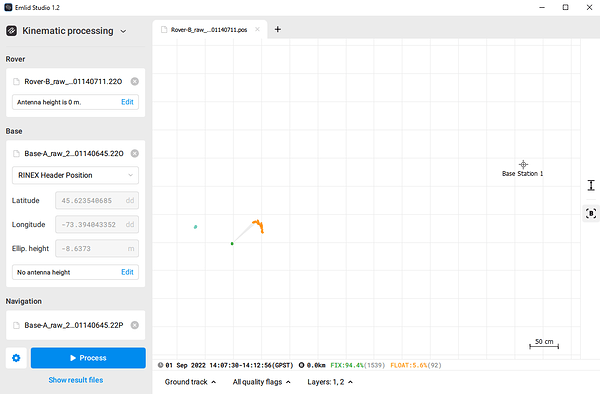Close the Rover-B_raw .pos tab
The height and width of the screenshot is (394, 600).
[x=258, y=29]
